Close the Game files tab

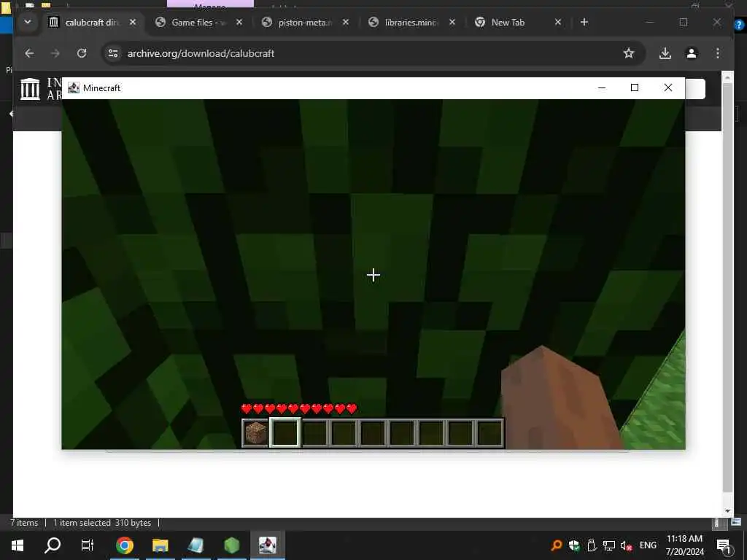click(x=239, y=23)
